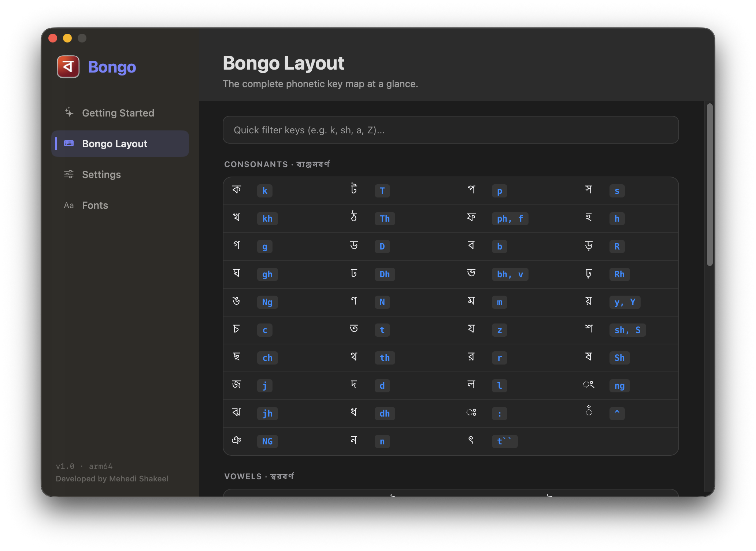Click the 'ph, f' key badge
The image size is (756, 551).
pos(510,219)
